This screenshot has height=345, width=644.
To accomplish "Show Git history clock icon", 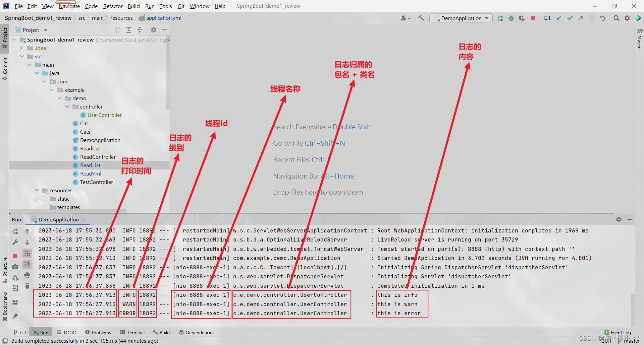I will (592, 18).
